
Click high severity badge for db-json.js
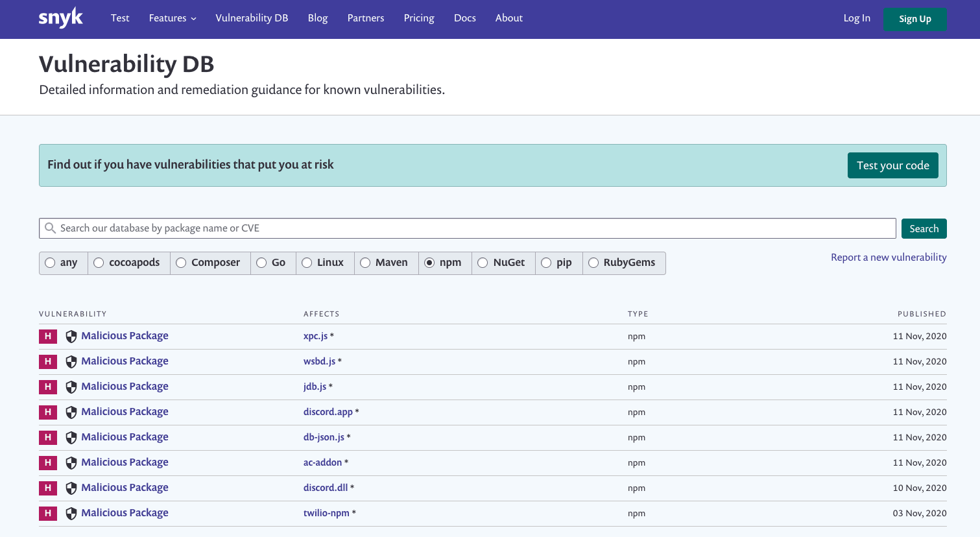point(48,437)
